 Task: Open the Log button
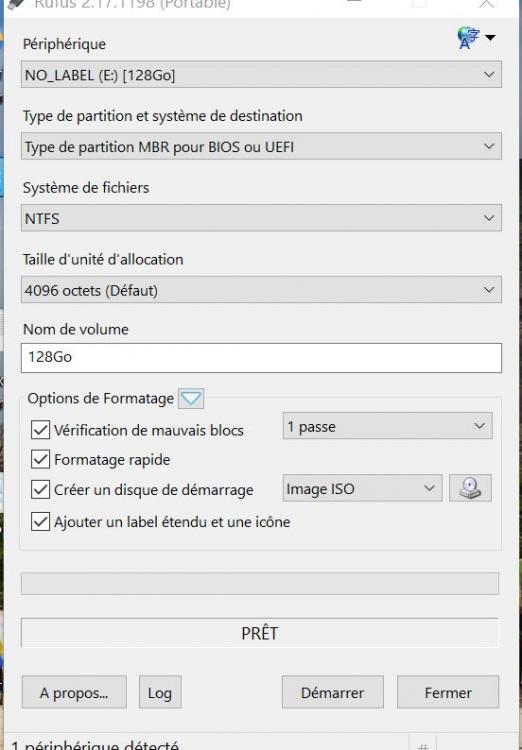(x=160, y=692)
